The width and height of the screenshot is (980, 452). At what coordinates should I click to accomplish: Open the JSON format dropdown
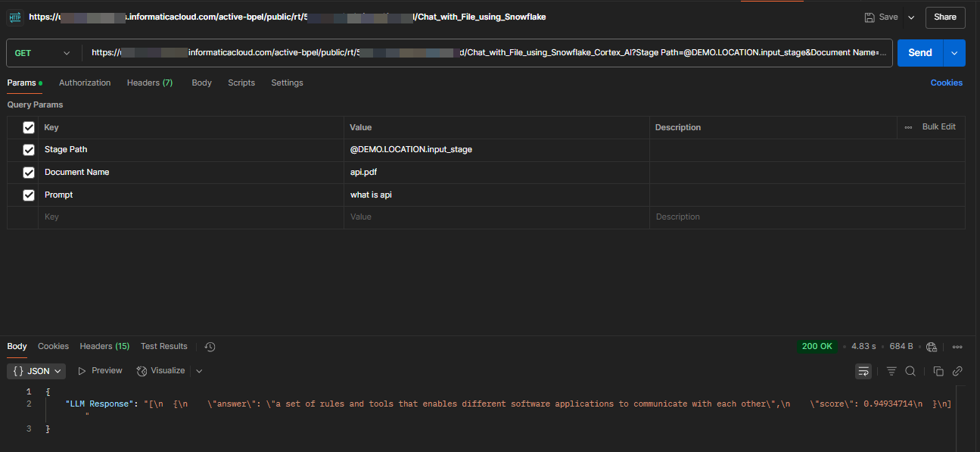(36, 371)
